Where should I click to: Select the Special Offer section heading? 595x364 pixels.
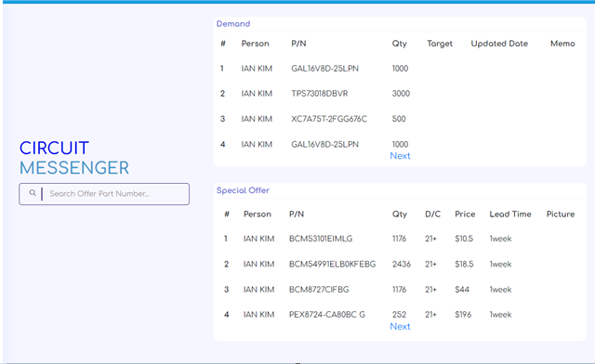[243, 190]
